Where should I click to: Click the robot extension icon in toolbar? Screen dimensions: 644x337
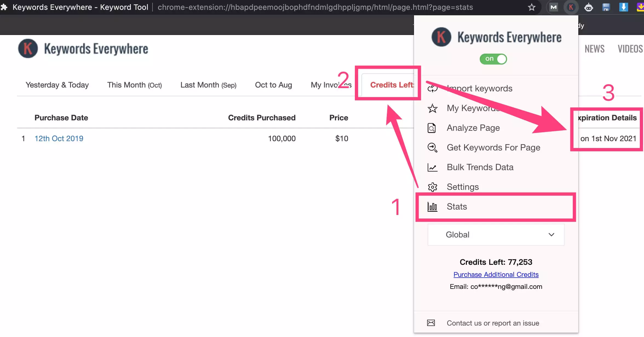point(588,7)
